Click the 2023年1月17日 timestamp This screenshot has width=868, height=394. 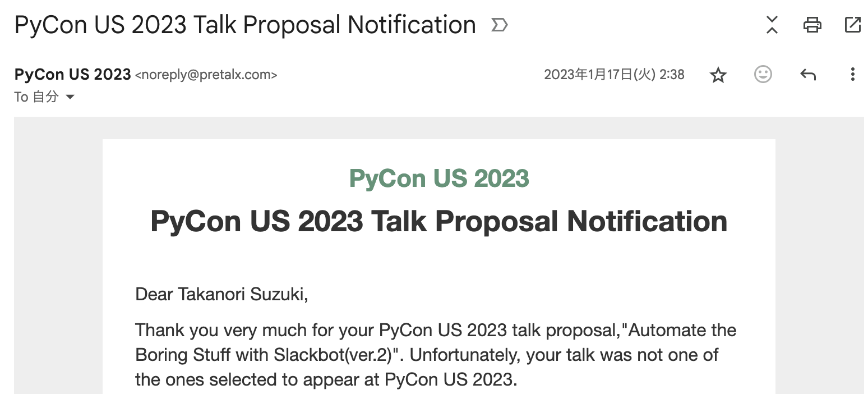(x=614, y=75)
